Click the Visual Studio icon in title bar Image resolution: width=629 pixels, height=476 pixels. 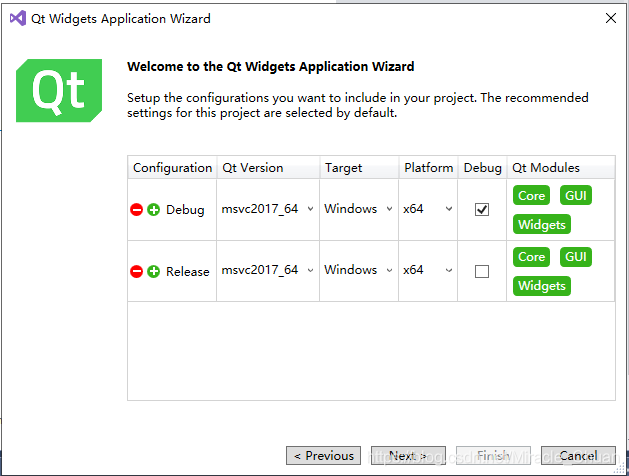click(18, 18)
